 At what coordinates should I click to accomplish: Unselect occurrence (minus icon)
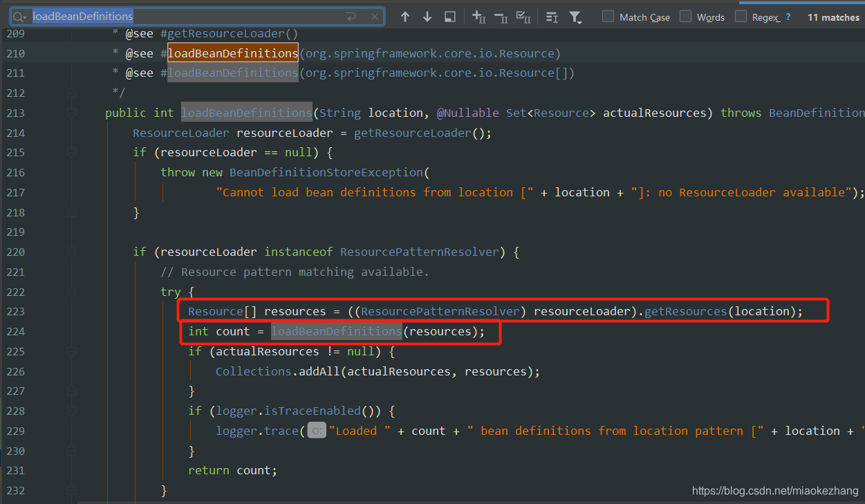pyautogui.click(x=501, y=17)
